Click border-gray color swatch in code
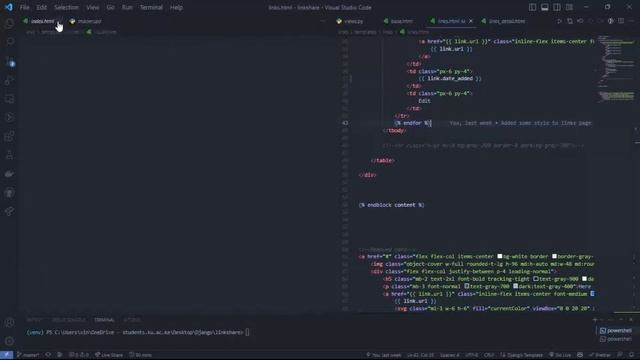Image resolution: width=640 pixels, height=360 pixels. tap(554, 256)
